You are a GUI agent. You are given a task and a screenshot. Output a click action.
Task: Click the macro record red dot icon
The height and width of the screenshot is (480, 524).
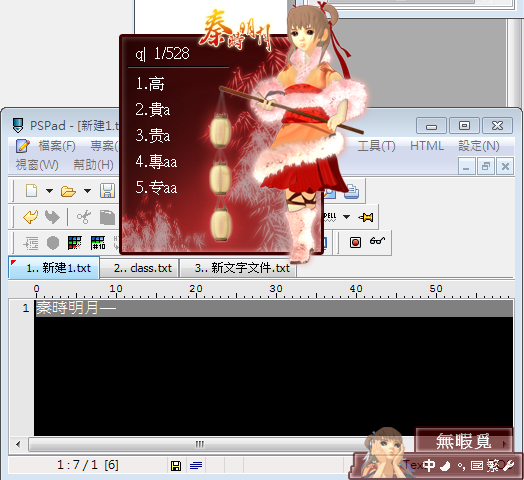pyautogui.click(x=355, y=242)
